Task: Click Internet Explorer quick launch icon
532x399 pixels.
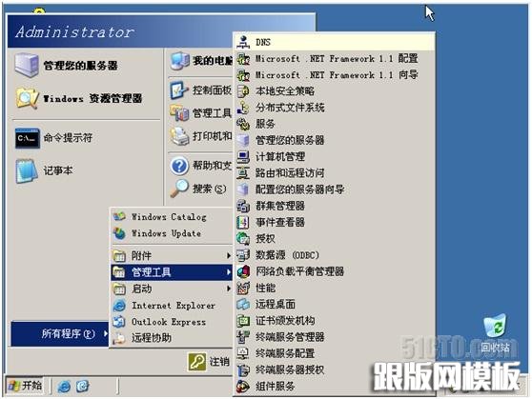Action: [x=64, y=386]
